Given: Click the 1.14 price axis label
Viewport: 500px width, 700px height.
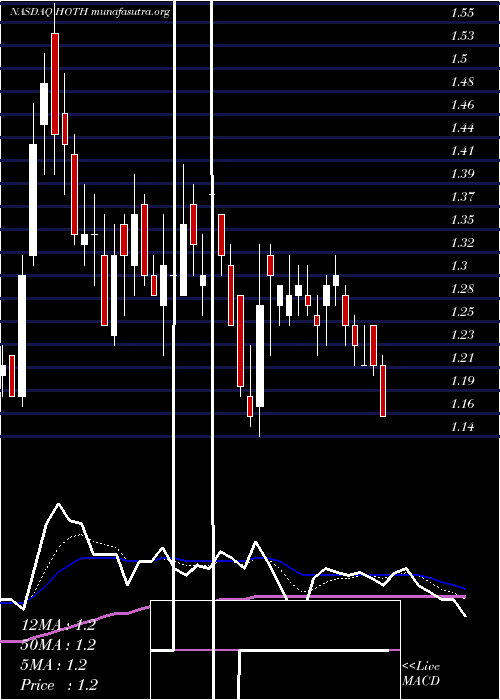Looking at the screenshot, I should 462,427.
